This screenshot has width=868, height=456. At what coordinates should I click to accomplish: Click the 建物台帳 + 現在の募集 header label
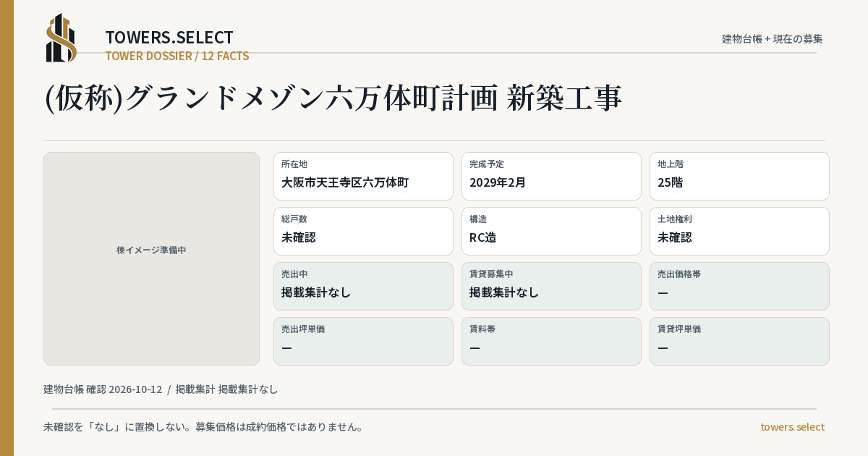[x=773, y=38]
